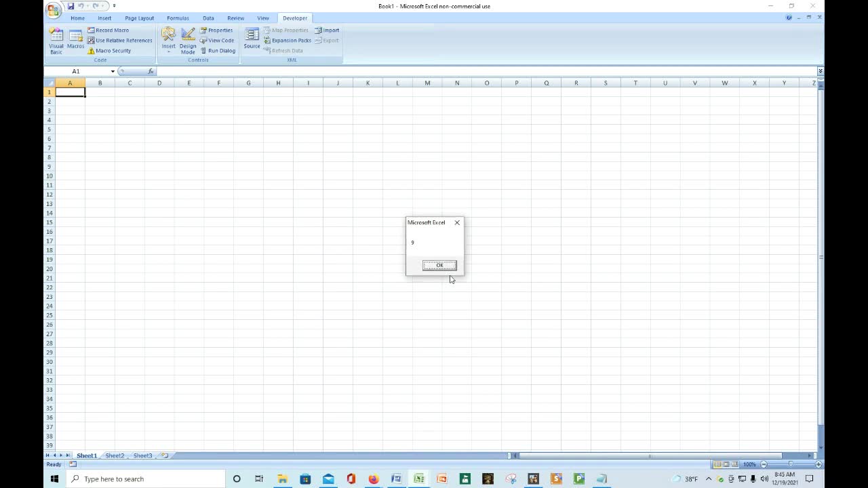Open the Visual Basic editor
868x488 pixels.
click(x=56, y=41)
